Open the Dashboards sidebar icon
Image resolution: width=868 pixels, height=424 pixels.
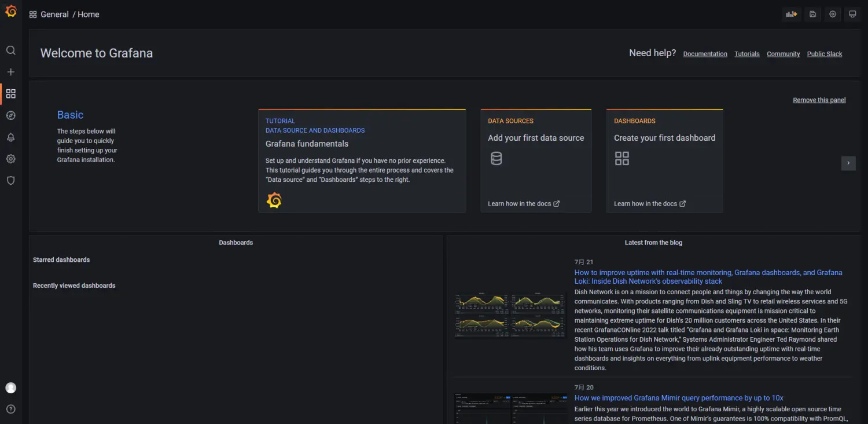(x=10, y=93)
